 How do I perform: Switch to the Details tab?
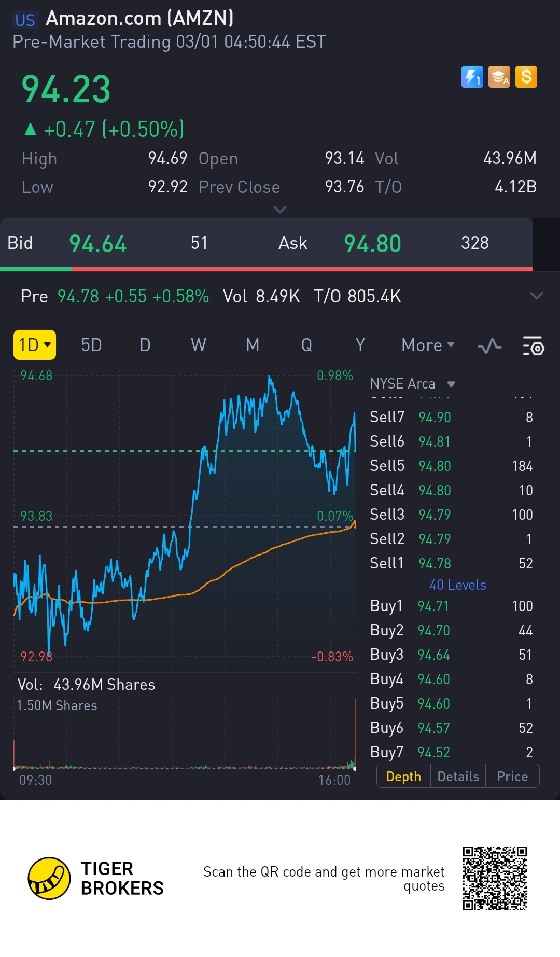point(458,776)
